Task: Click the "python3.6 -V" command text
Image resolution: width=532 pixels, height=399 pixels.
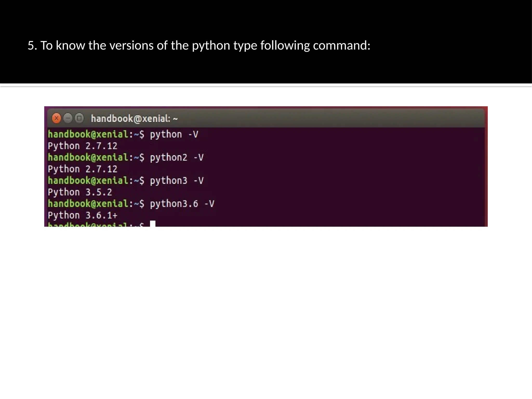Action: coord(182,204)
